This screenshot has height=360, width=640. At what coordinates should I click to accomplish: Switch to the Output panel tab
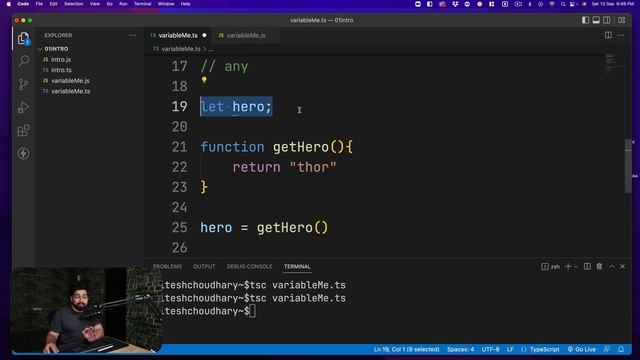(x=204, y=267)
